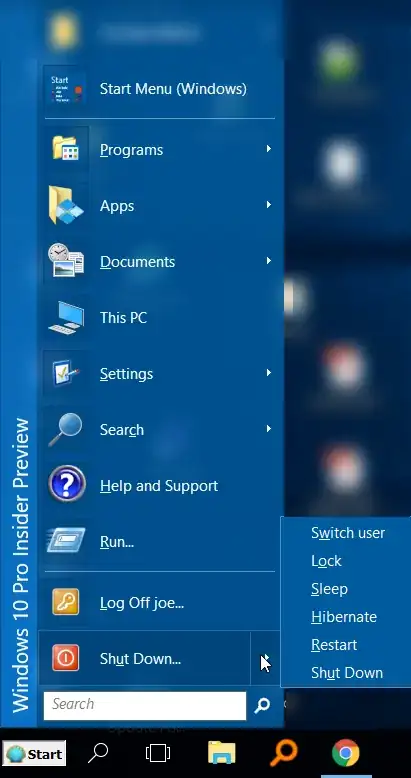The image size is (411, 778).
Task: Choose Shut Down in the power submenu
Action: coord(347,673)
